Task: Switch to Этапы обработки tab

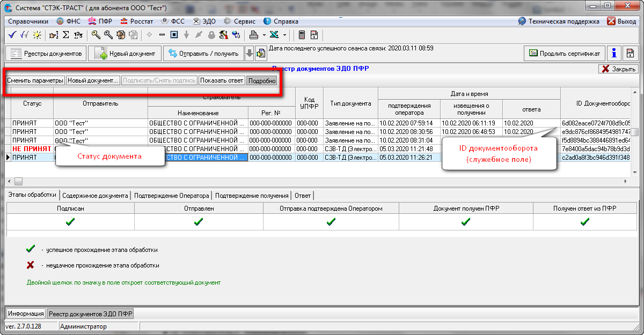Action: tap(32, 195)
